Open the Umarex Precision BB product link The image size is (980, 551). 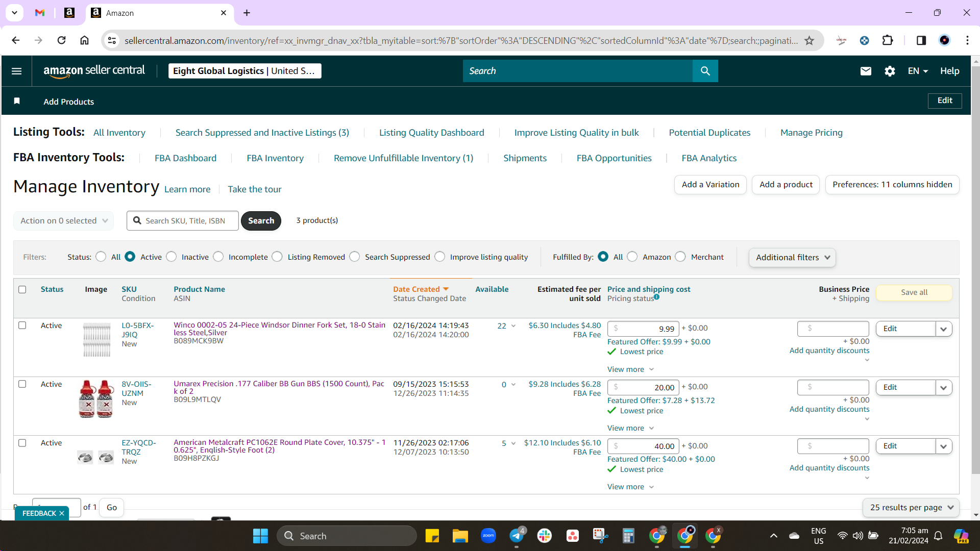279,388
